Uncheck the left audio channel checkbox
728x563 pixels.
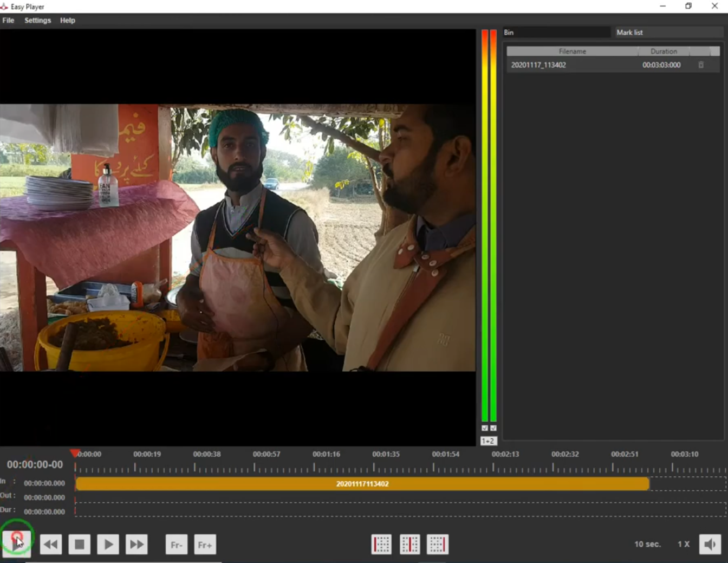point(485,428)
